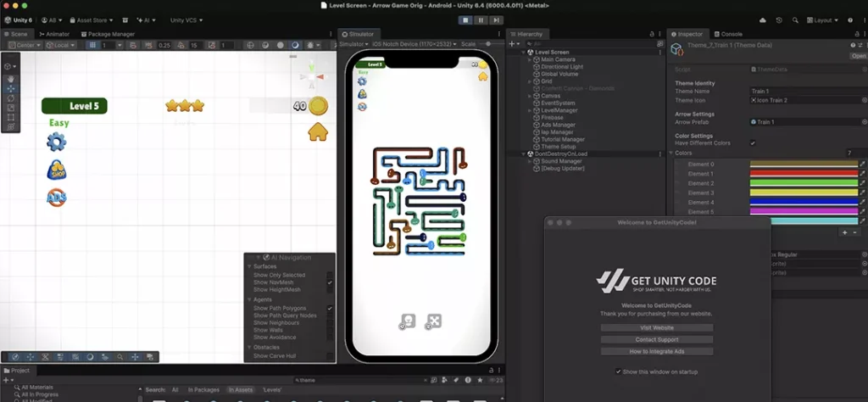
Task: Collapse the Colors list in Inspector
Action: tap(671, 153)
